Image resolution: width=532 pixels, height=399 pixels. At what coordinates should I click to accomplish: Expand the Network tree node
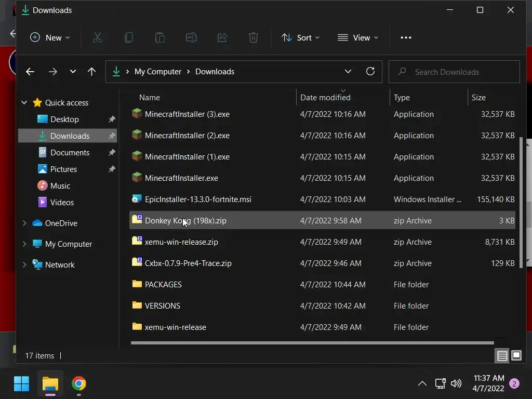tap(24, 264)
